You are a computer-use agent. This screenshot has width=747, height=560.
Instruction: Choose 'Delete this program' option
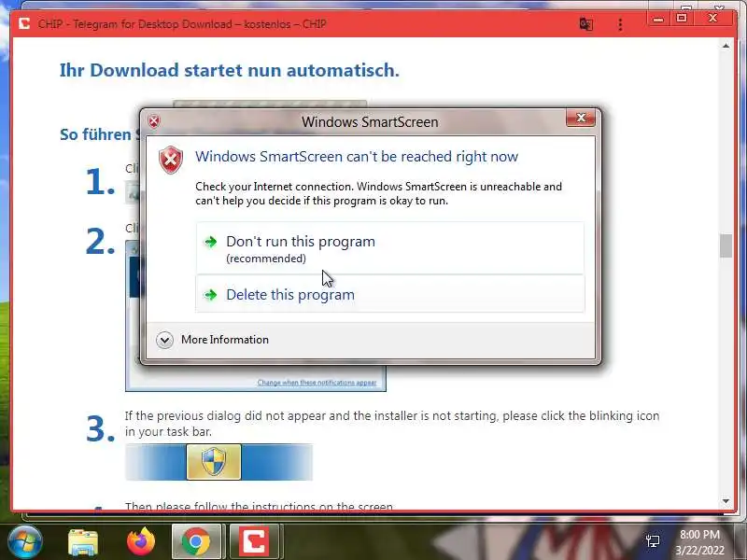[389, 294]
